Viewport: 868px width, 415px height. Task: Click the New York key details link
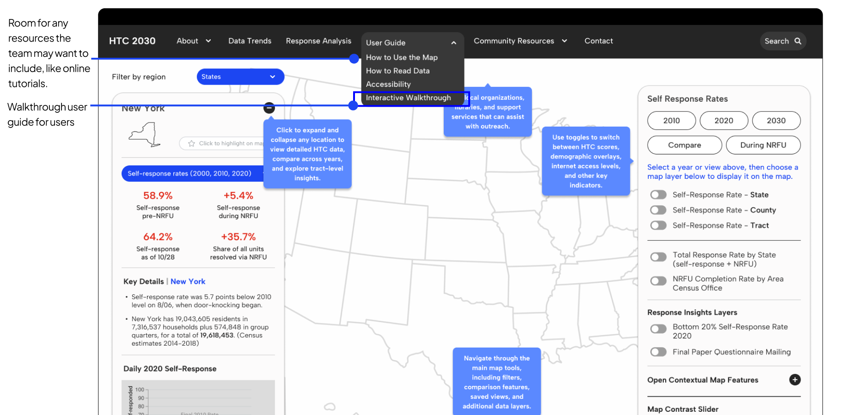pyautogui.click(x=188, y=281)
